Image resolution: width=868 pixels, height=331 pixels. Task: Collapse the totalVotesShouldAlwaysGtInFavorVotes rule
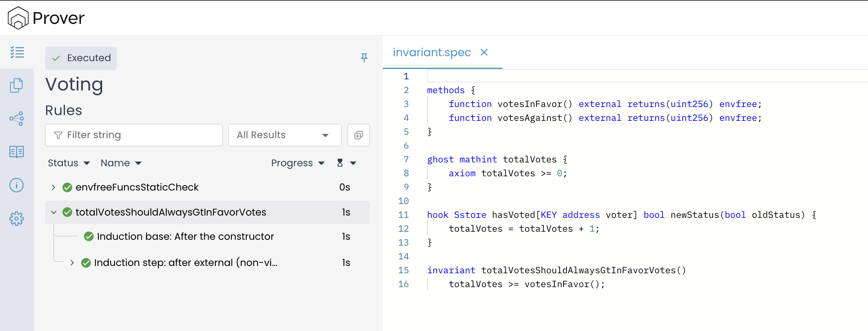coord(54,212)
